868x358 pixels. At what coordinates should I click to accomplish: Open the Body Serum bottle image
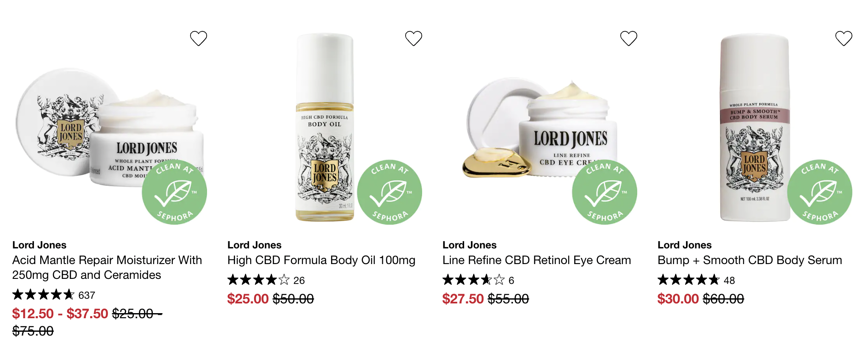(755, 127)
